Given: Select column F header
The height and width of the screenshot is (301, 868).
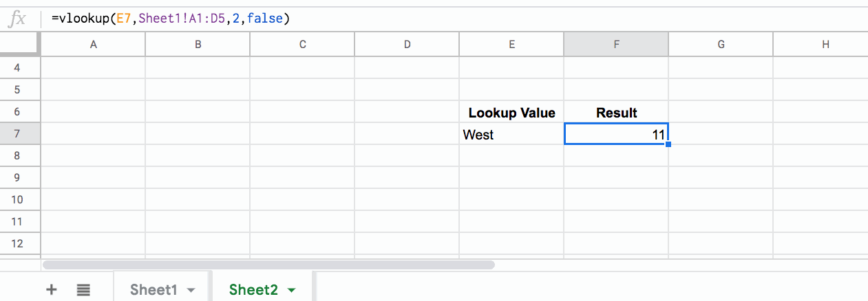Looking at the screenshot, I should [x=616, y=44].
